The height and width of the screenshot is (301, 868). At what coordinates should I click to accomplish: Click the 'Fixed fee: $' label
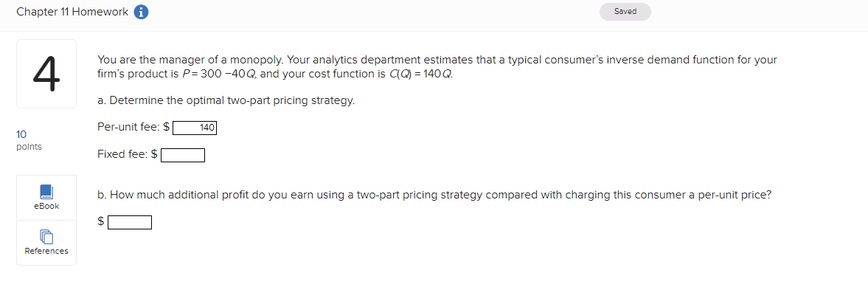tap(128, 154)
